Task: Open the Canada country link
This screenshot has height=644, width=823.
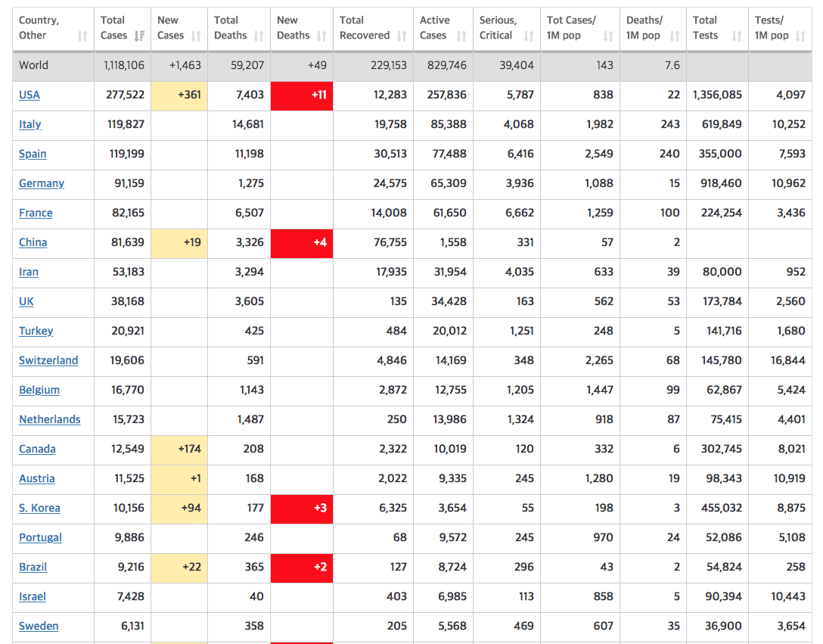Action: click(37, 449)
